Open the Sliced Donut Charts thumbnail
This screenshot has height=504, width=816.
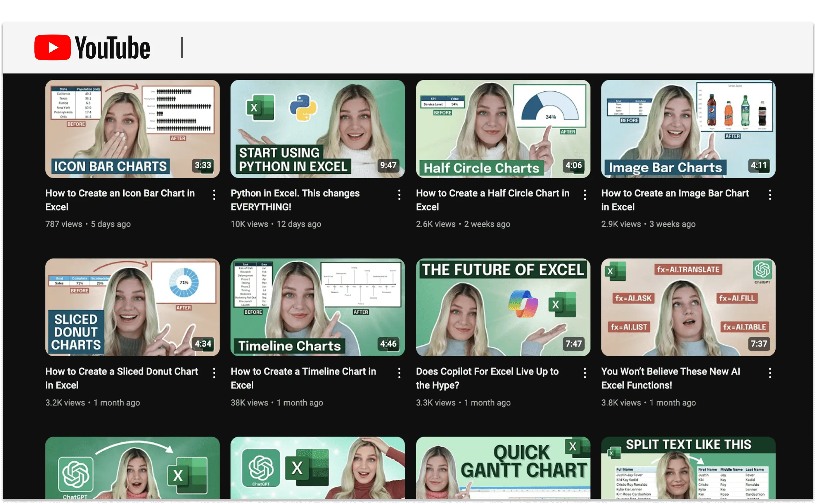coord(133,307)
